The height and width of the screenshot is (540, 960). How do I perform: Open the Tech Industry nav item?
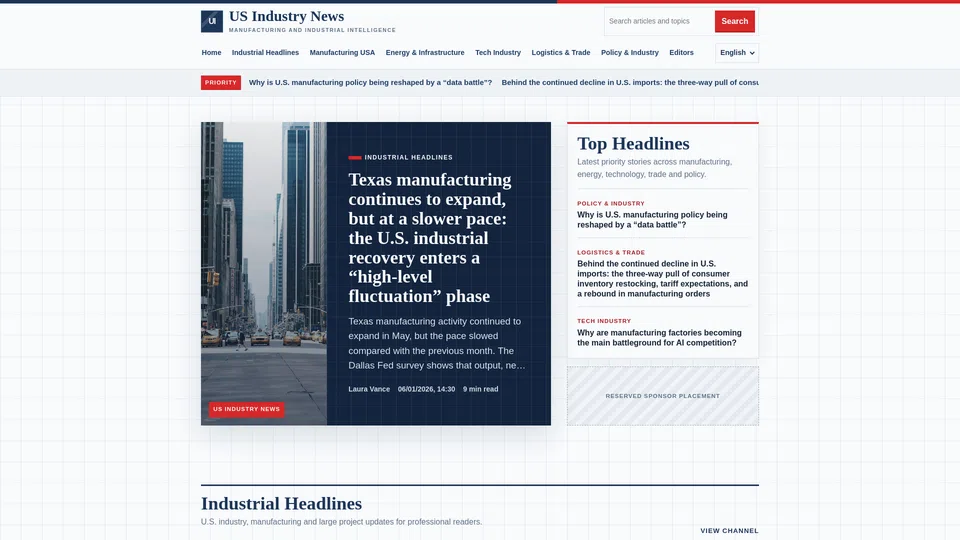click(x=498, y=53)
